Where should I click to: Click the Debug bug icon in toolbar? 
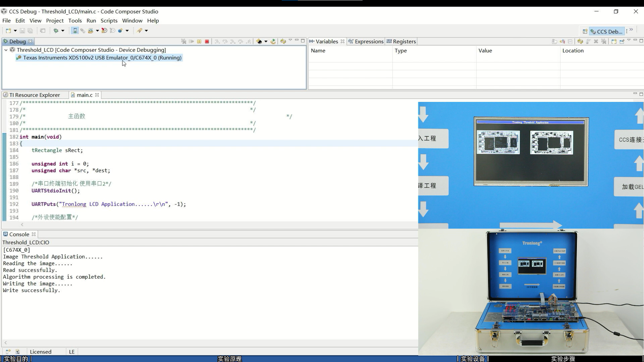(x=56, y=31)
